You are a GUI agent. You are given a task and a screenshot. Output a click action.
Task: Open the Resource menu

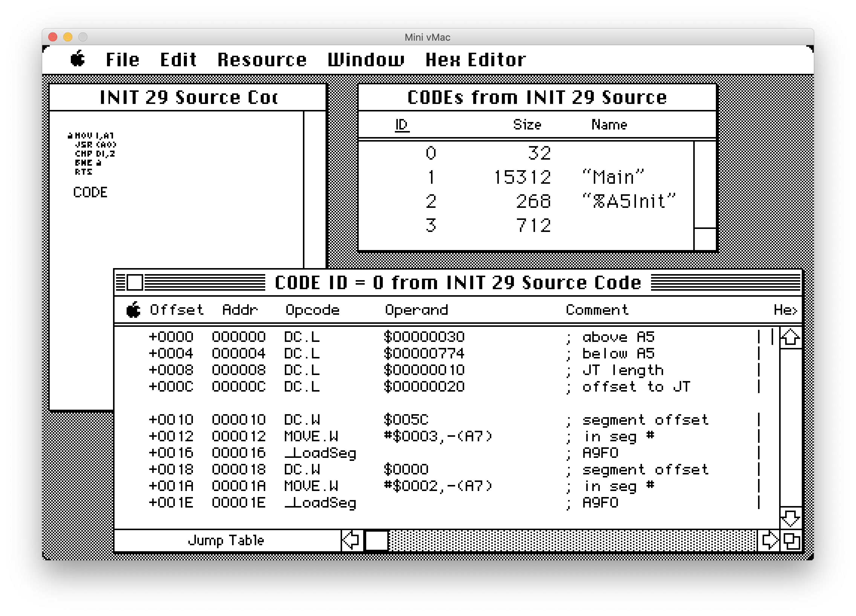point(262,59)
